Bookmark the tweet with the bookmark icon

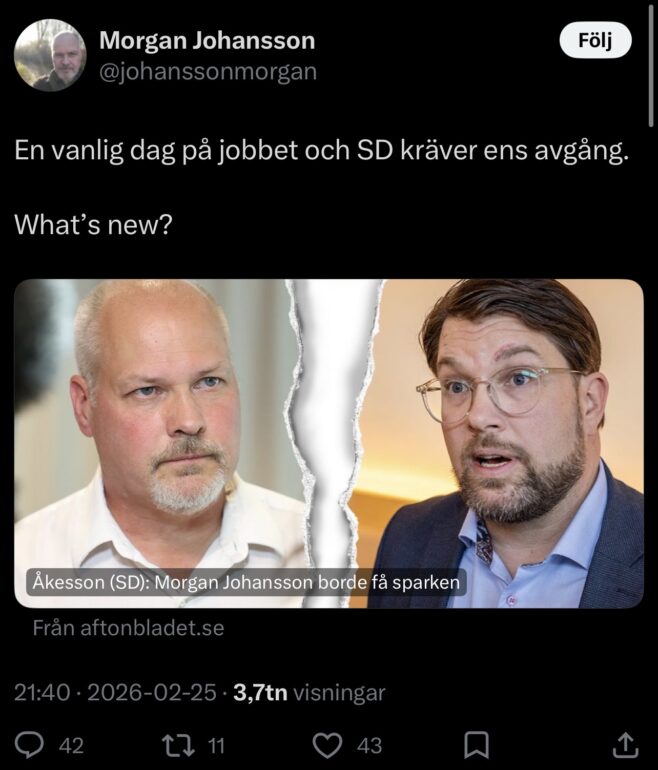click(x=476, y=745)
